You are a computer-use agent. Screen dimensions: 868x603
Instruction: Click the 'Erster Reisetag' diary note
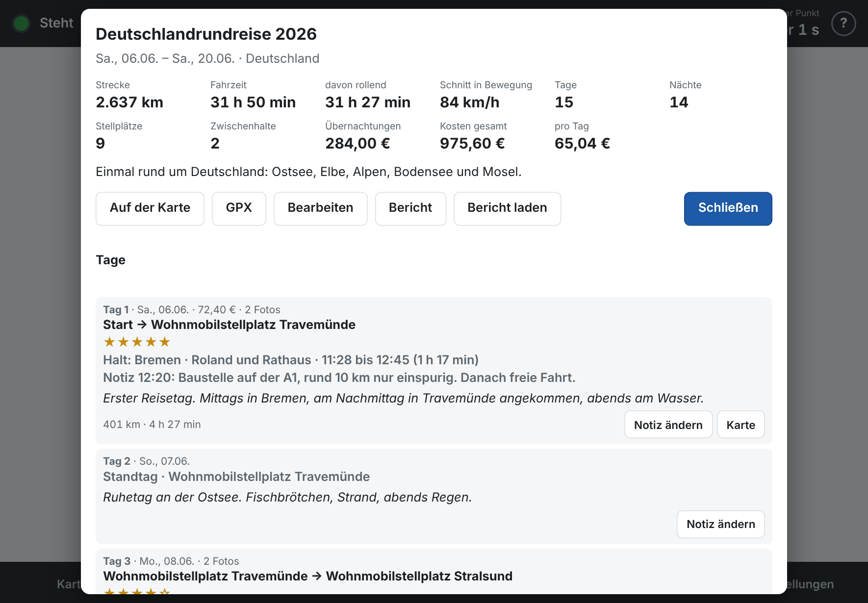[x=404, y=398]
